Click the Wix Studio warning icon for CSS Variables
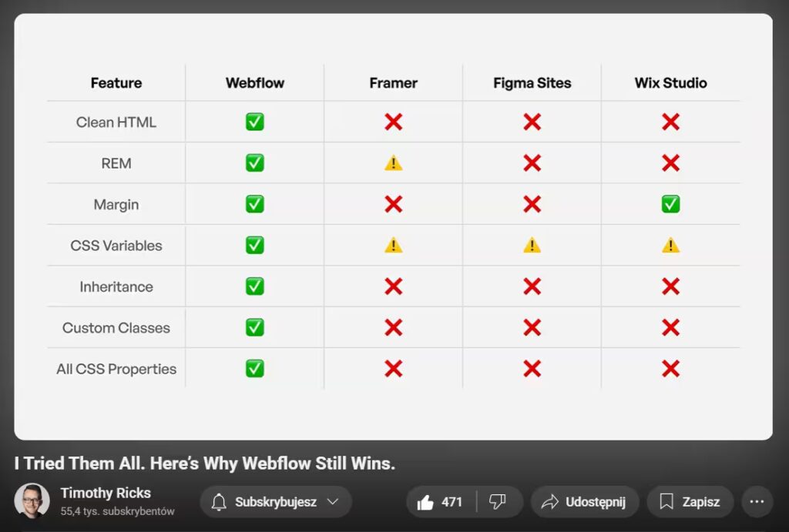Viewport: 789px width, 532px height. [670, 245]
